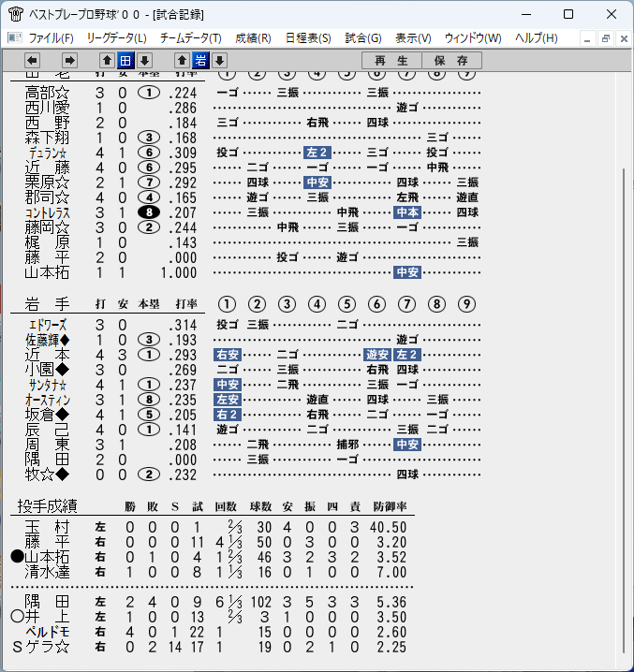This screenshot has height=672, width=634.
Task: Click the 再生 replay button
Action: point(391,61)
